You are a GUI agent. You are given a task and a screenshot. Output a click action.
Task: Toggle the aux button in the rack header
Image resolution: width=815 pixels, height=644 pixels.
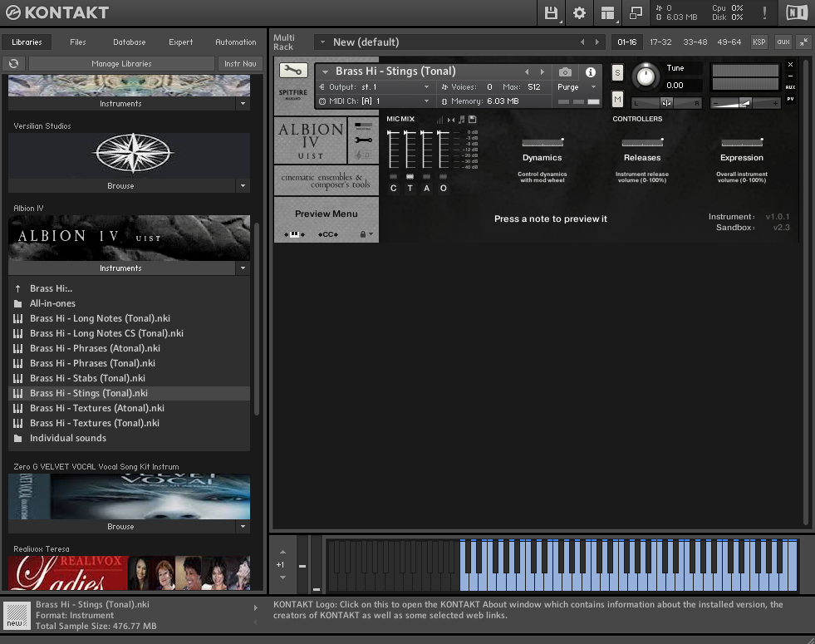783,42
